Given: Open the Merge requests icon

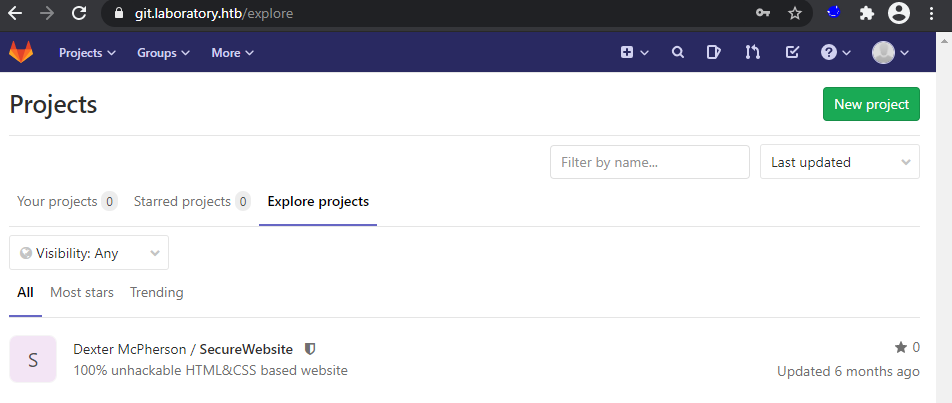Looking at the screenshot, I should 752,53.
